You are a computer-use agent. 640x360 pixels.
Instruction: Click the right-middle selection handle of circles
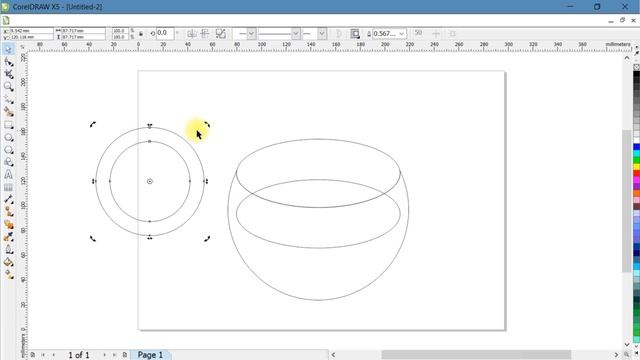point(206,181)
